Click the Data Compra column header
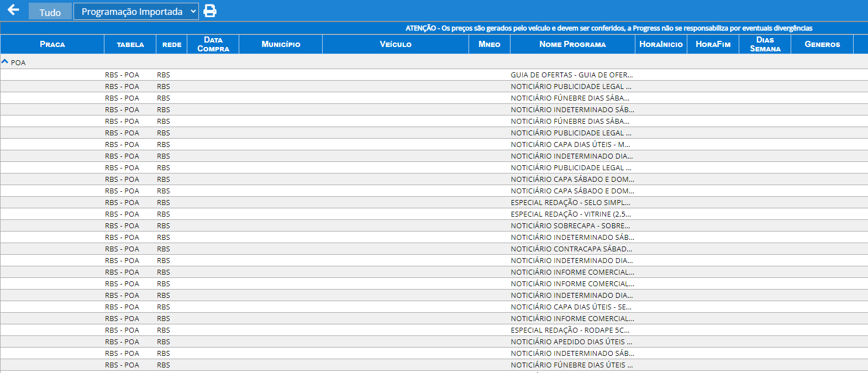The width and height of the screenshot is (868, 373). tap(213, 44)
